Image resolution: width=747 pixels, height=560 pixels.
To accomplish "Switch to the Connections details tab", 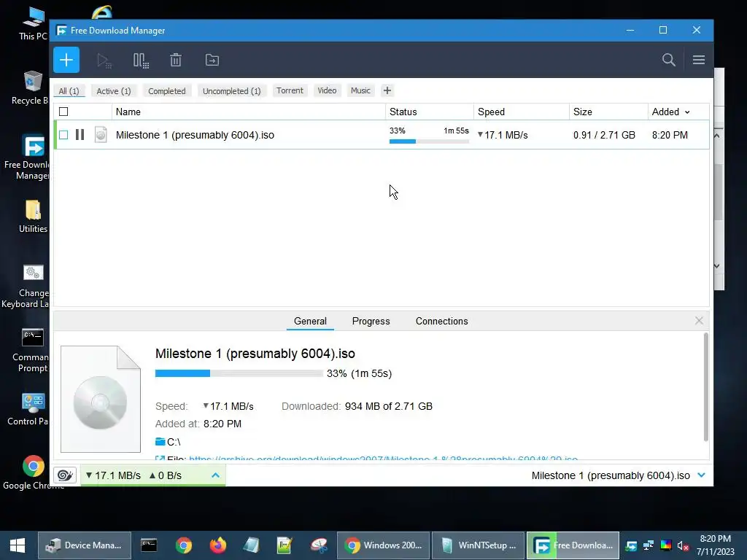I will point(442,321).
